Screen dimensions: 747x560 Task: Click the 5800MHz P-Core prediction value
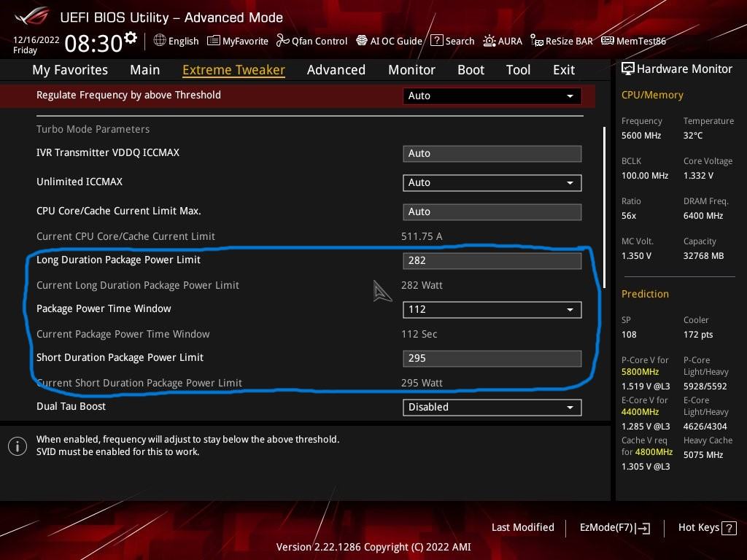click(x=640, y=372)
